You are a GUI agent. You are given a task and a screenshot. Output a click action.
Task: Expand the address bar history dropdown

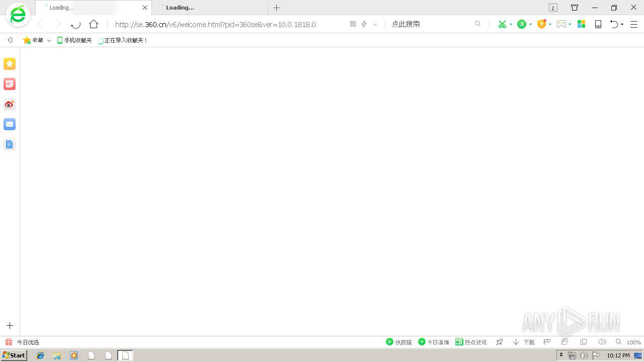(375, 24)
